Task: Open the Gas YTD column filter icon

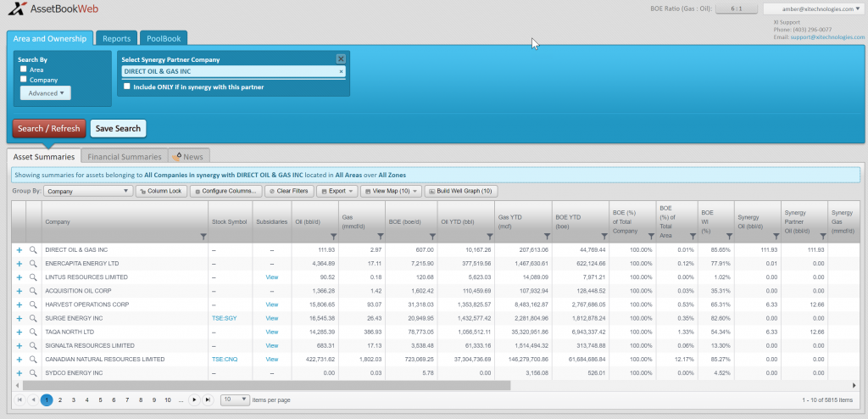Action: (547, 237)
